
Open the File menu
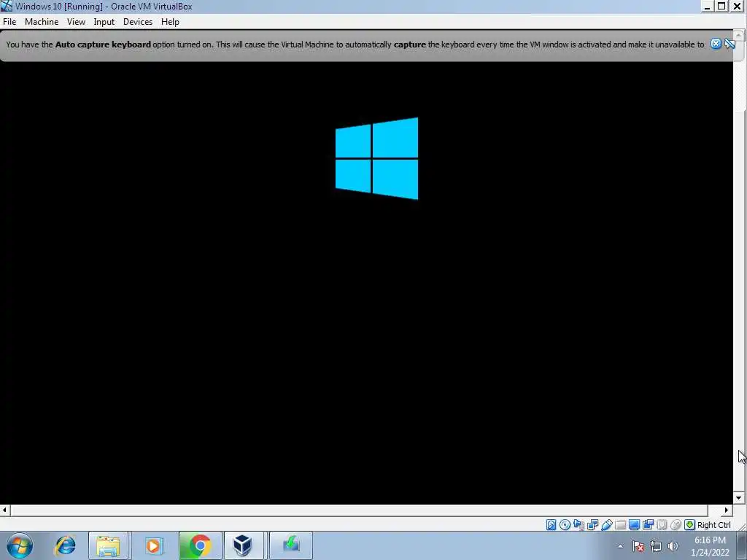coord(9,22)
